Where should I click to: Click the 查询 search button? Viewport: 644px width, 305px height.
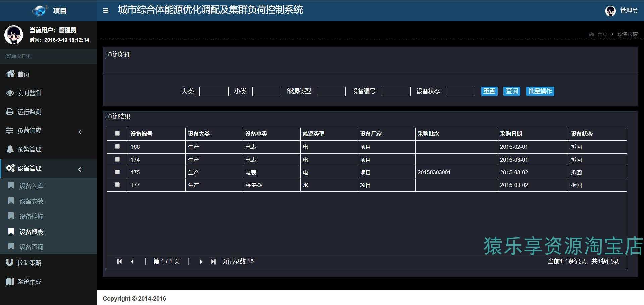pos(512,91)
